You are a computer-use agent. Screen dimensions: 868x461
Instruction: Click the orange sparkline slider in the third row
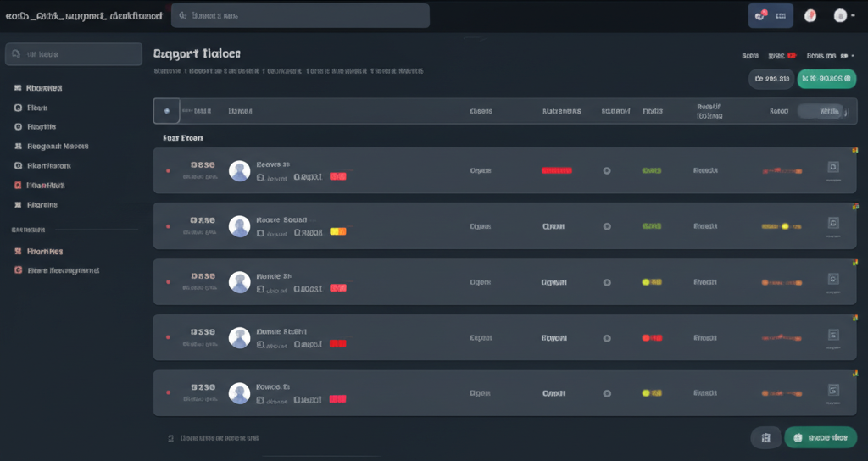pos(781,282)
